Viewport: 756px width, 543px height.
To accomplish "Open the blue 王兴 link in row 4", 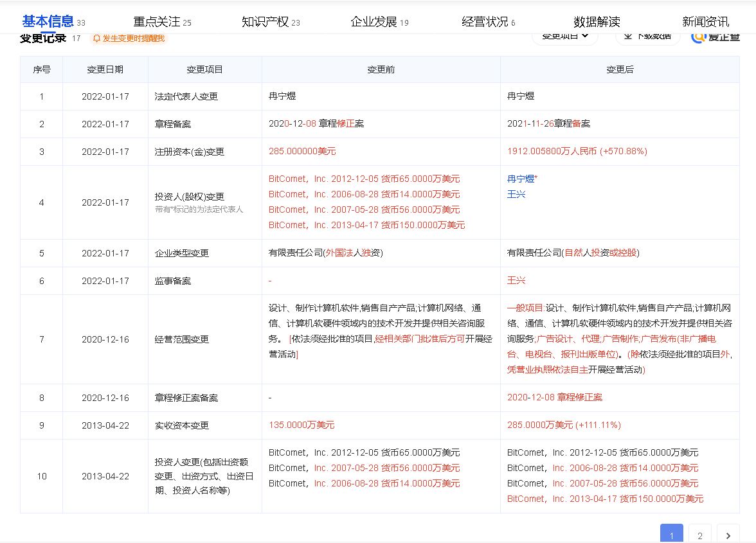I will click(x=516, y=194).
